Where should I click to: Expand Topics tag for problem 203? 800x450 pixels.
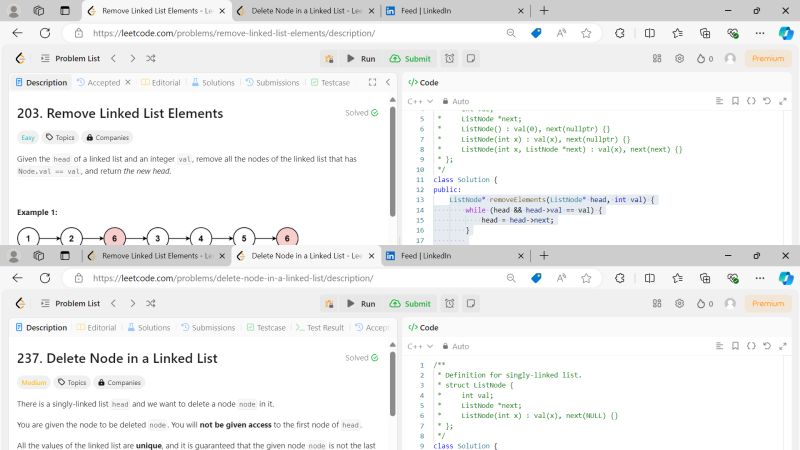tap(60, 137)
